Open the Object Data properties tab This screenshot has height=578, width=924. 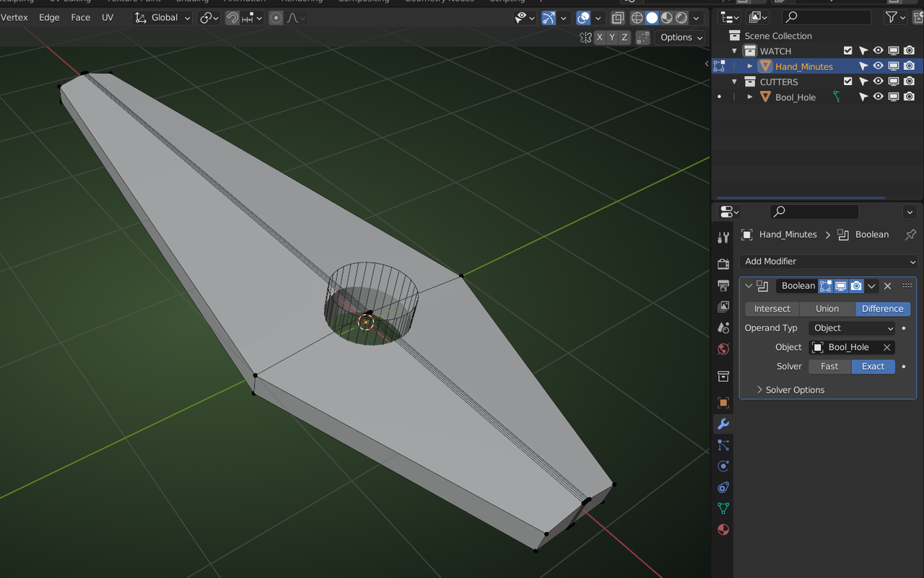pos(723,509)
